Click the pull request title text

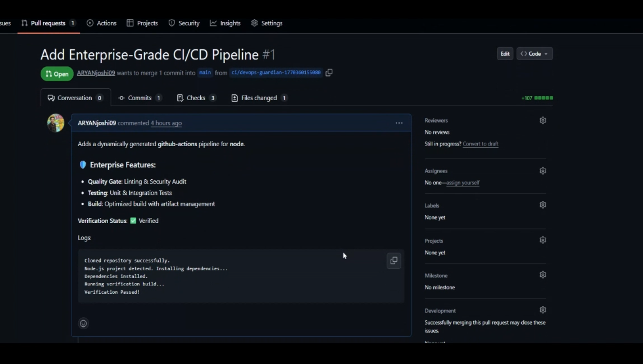pos(150,54)
